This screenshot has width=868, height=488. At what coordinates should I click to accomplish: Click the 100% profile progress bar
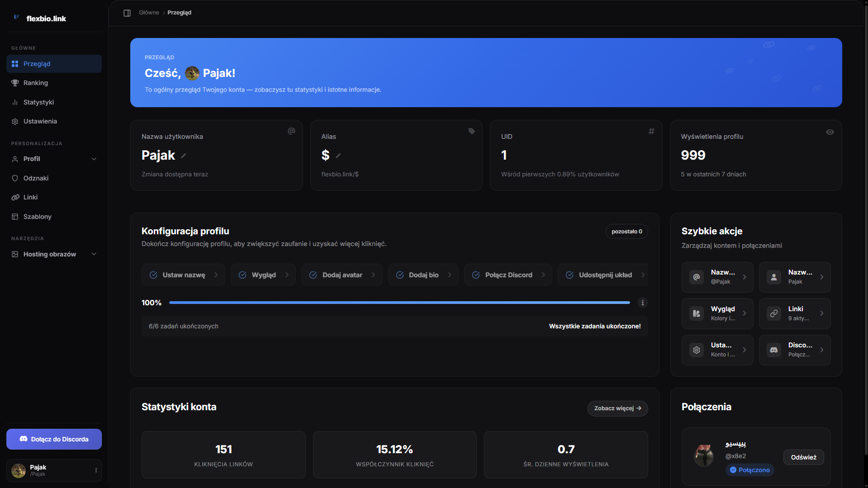[399, 303]
